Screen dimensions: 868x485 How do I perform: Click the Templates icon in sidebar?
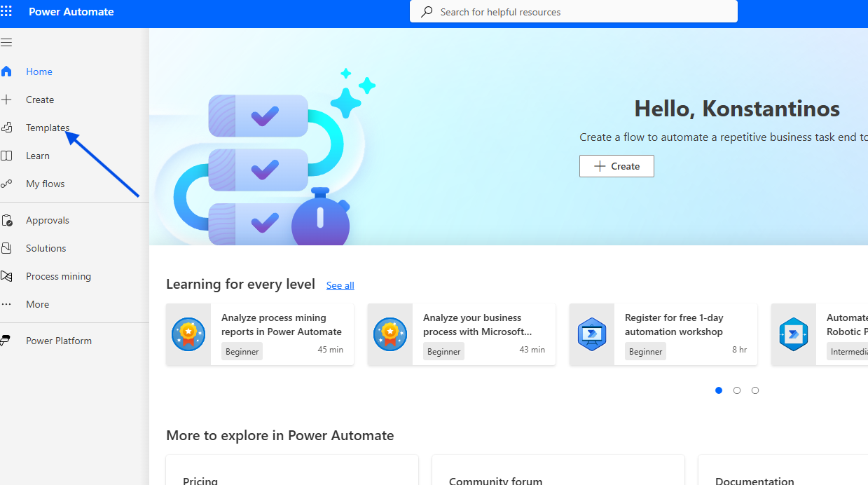(6, 128)
